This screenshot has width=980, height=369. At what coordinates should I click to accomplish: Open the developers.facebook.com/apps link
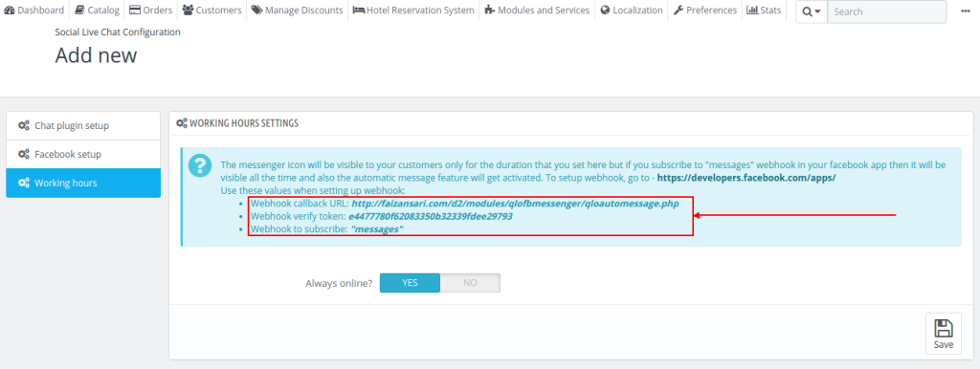click(x=746, y=177)
